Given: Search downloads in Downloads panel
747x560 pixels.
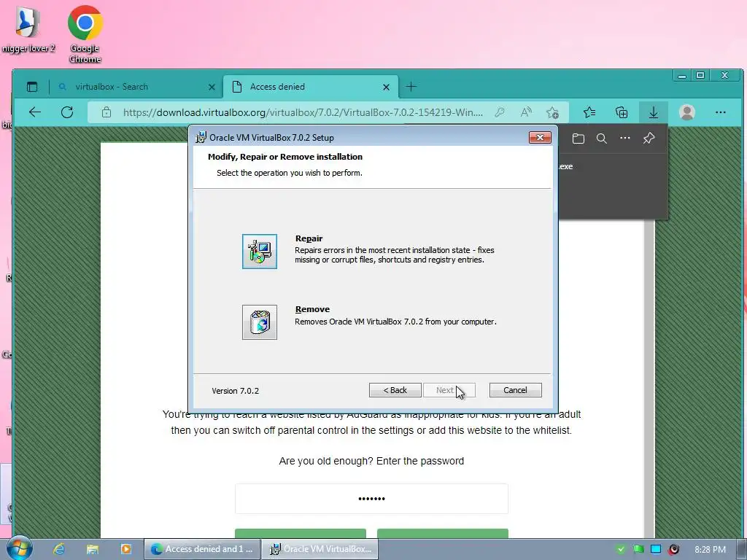Looking at the screenshot, I should 602,139.
